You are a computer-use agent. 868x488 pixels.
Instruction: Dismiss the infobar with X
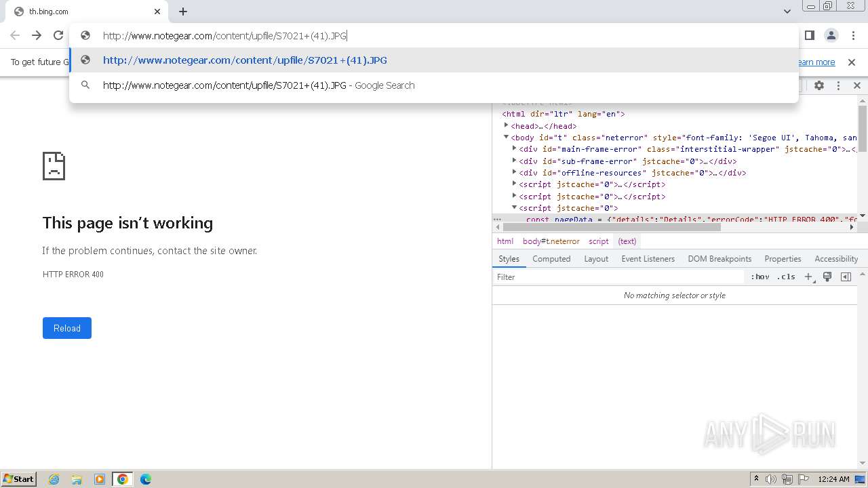[x=852, y=62]
